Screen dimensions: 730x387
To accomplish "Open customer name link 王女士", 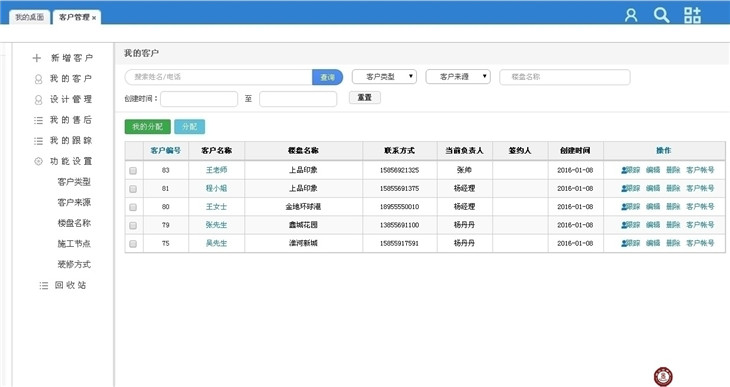I will pos(216,206).
